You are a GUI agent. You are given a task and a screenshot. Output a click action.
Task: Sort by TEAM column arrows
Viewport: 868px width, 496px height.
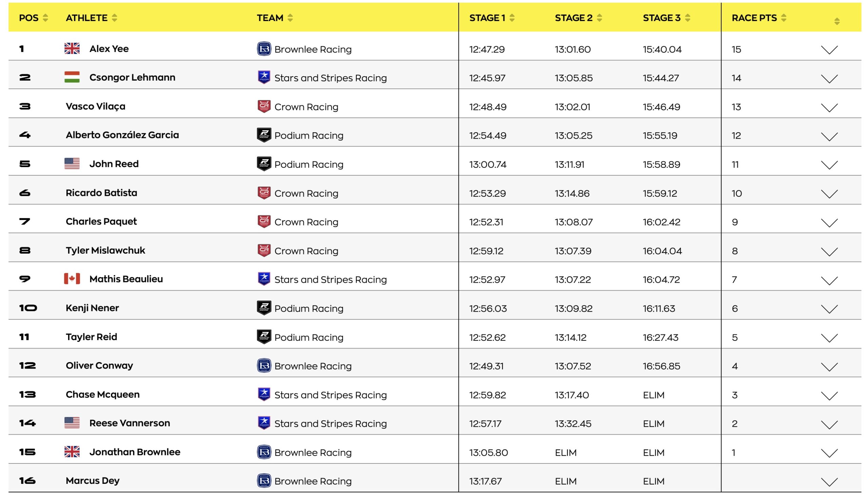point(290,18)
